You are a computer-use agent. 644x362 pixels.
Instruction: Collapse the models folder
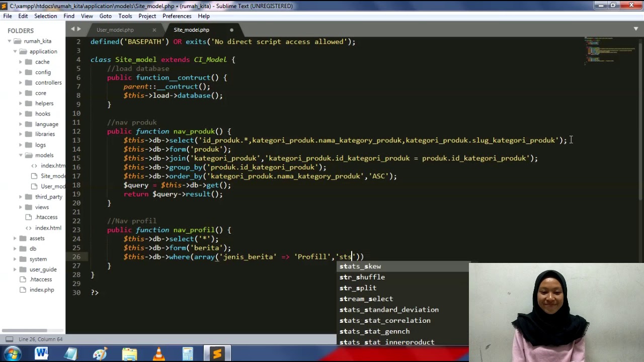(x=21, y=155)
